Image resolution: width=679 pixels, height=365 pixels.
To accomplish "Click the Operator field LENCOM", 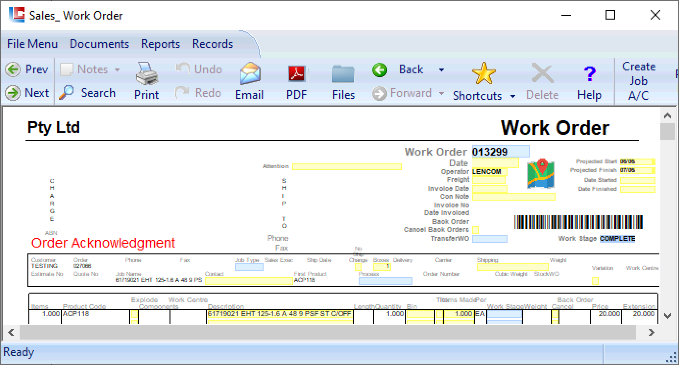I will (x=490, y=171).
